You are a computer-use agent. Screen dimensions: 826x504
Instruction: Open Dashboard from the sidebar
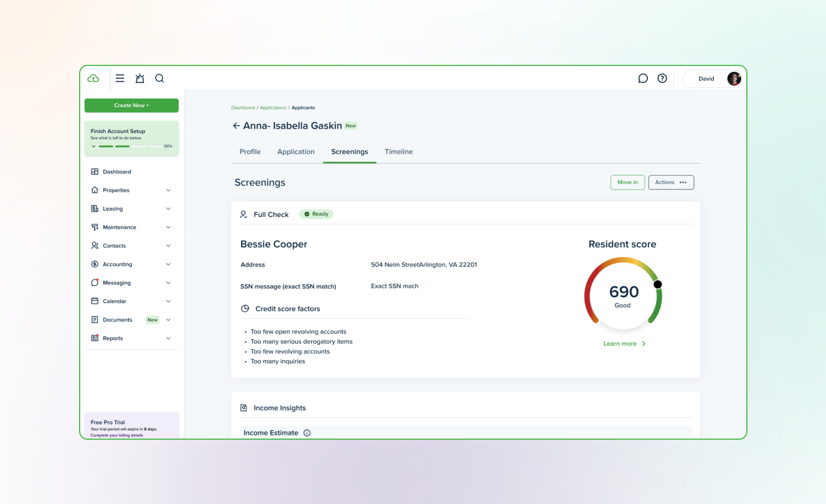pyautogui.click(x=117, y=172)
